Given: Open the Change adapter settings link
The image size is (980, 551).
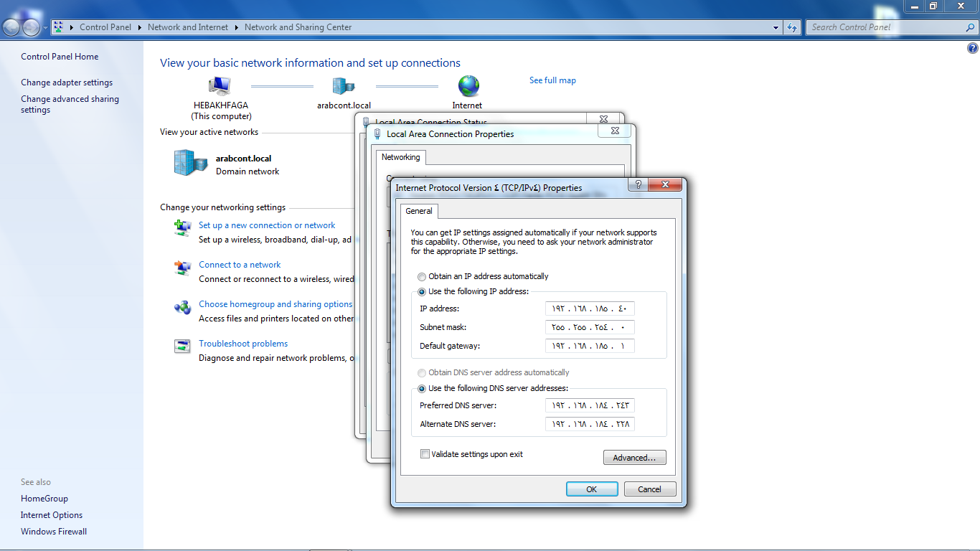Looking at the screenshot, I should (x=67, y=83).
